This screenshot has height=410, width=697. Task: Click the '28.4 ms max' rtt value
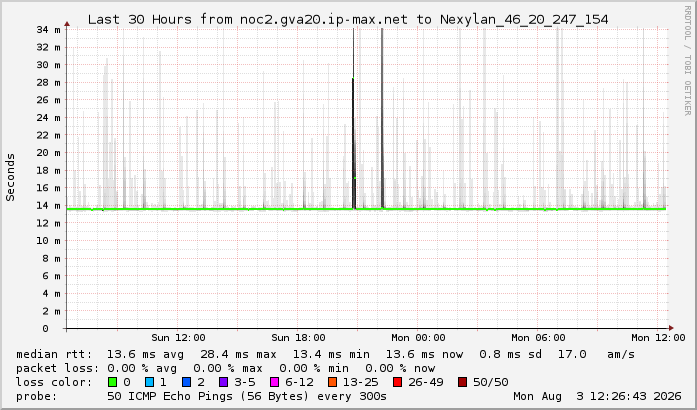(238, 354)
